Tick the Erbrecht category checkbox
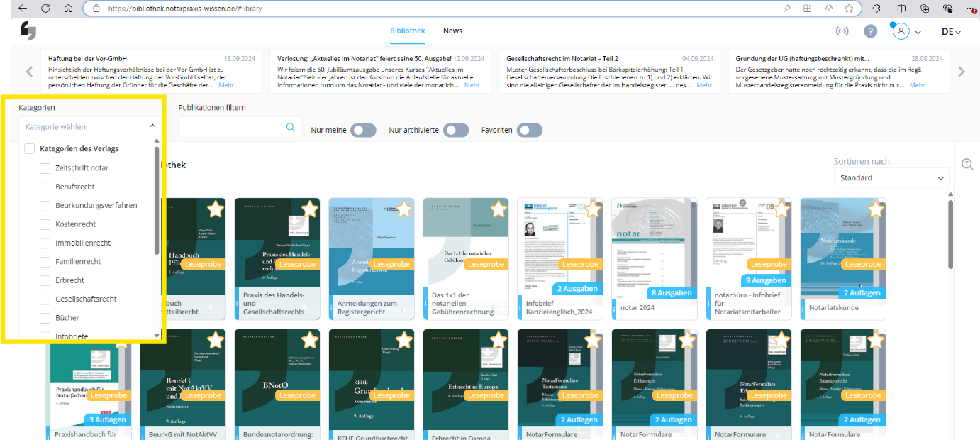The width and height of the screenshot is (980, 440). click(x=45, y=280)
